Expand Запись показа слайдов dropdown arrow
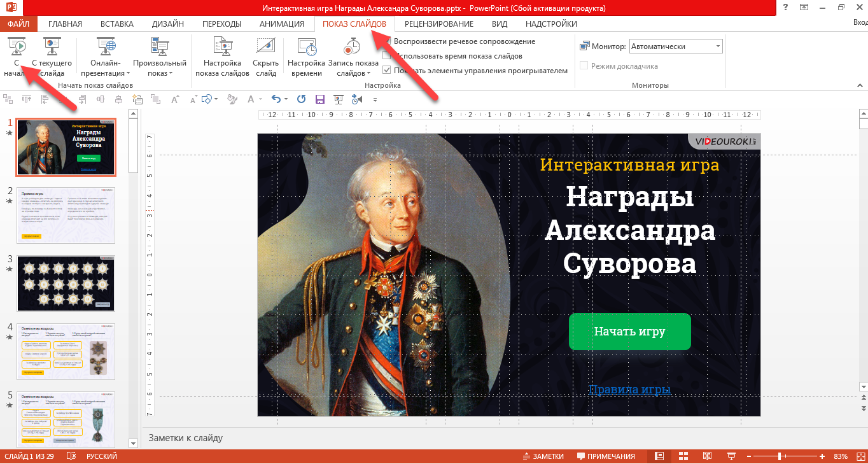The height and width of the screenshot is (464, 868). (368, 74)
